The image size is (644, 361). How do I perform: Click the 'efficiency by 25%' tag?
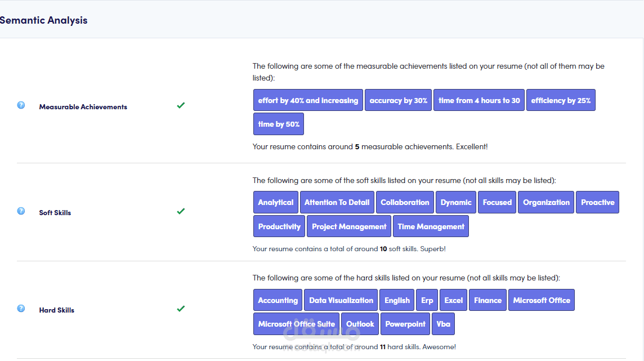click(561, 100)
